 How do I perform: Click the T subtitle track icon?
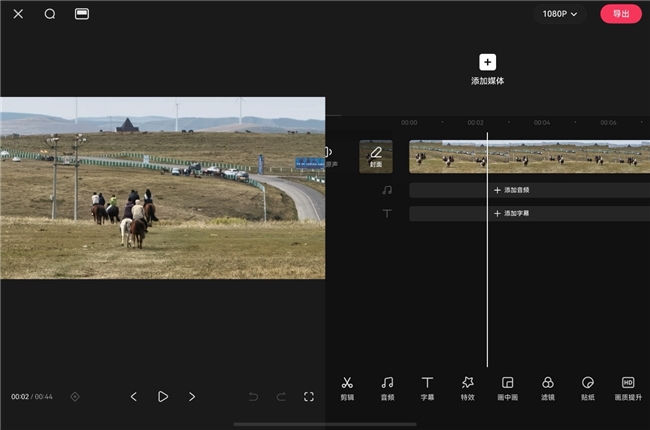pyautogui.click(x=387, y=214)
